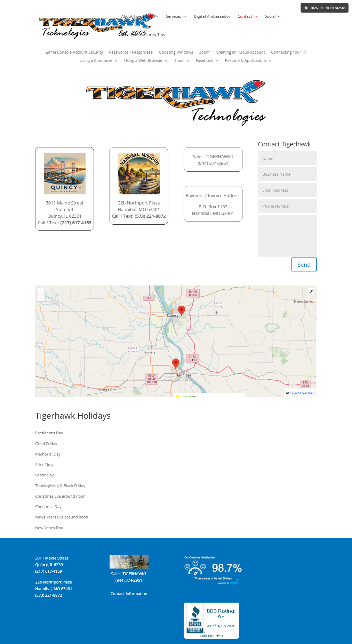Zoom in on the map
This screenshot has height=644, width=352.
pos(41,292)
